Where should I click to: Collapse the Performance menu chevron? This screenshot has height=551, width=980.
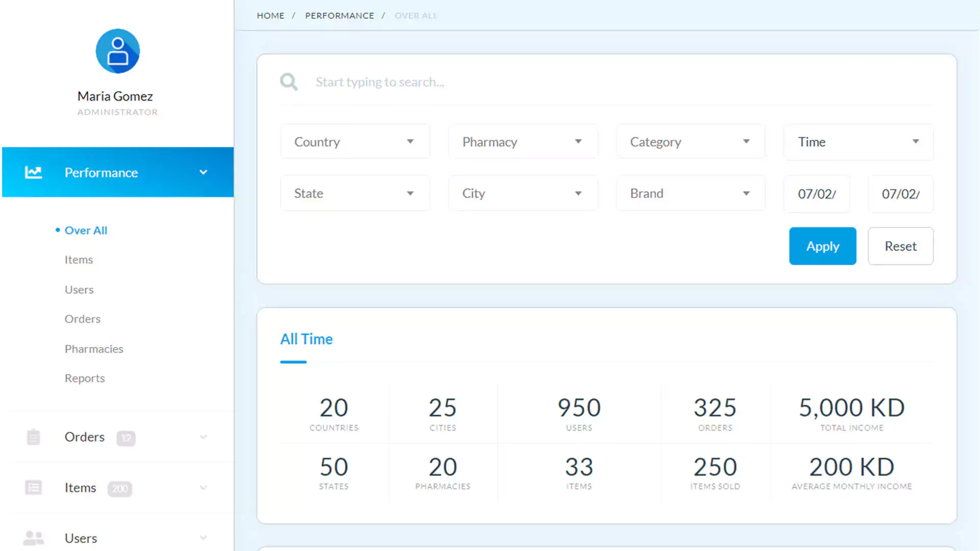point(203,172)
